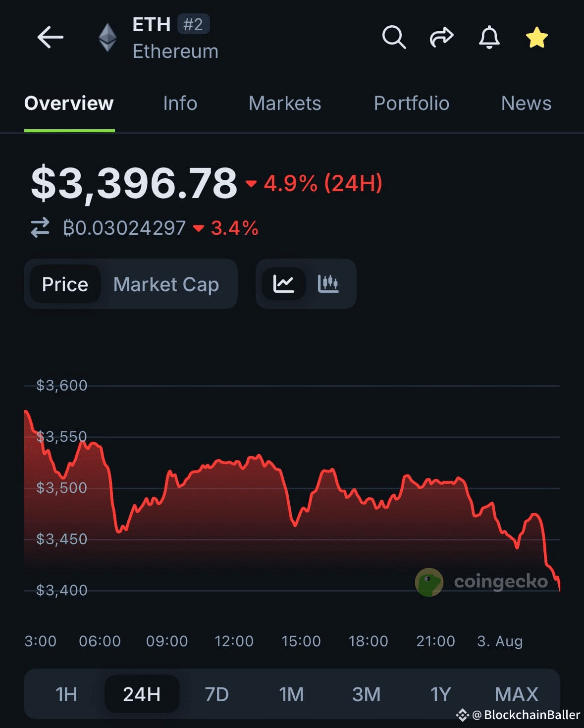Select the MAX time range
584x728 pixels.
pyautogui.click(x=516, y=694)
